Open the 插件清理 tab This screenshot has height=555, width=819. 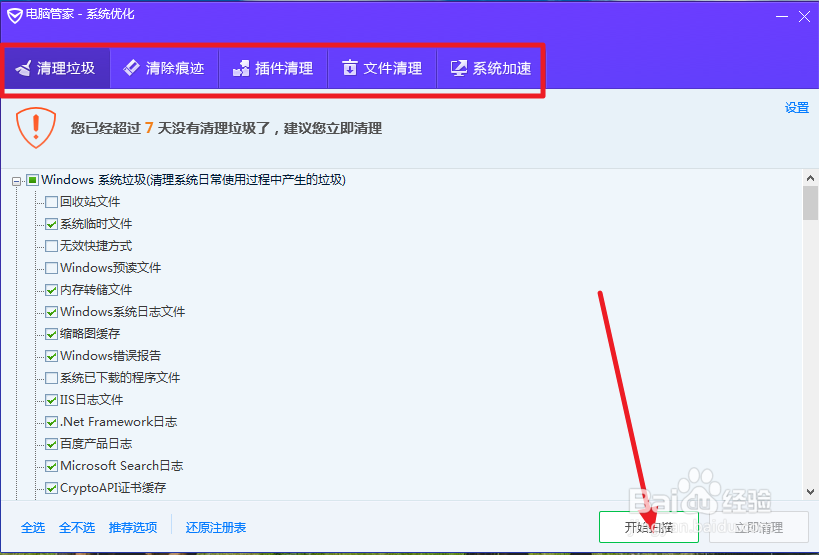point(273,68)
